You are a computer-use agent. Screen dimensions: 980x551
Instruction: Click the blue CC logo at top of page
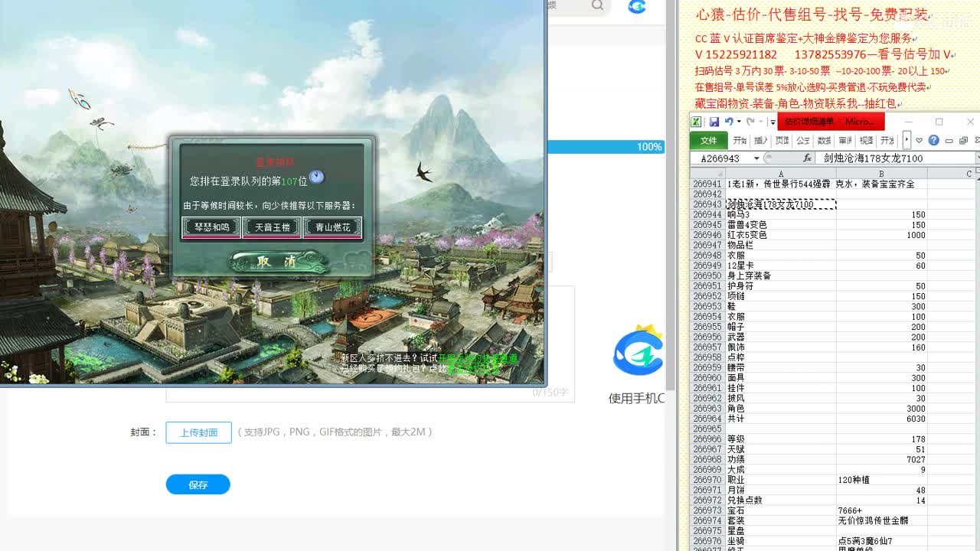[637, 6]
